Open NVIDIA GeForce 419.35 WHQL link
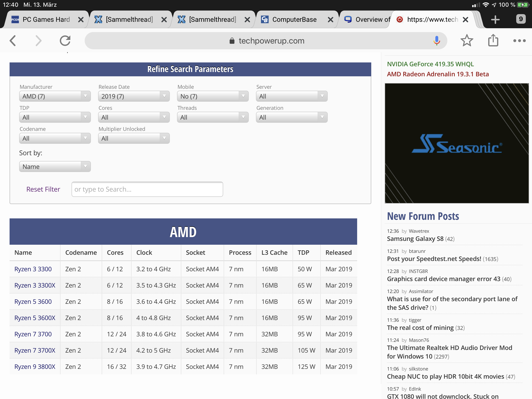 coord(430,64)
